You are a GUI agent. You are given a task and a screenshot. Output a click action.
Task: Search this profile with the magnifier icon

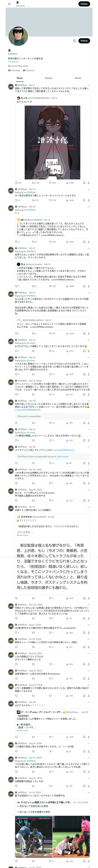(x=74, y=41)
